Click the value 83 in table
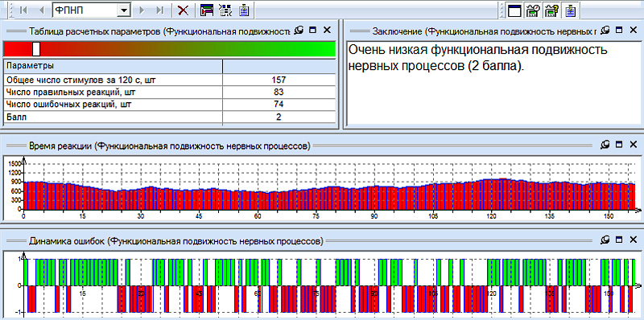644x320 pixels. [x=279, y=92]
